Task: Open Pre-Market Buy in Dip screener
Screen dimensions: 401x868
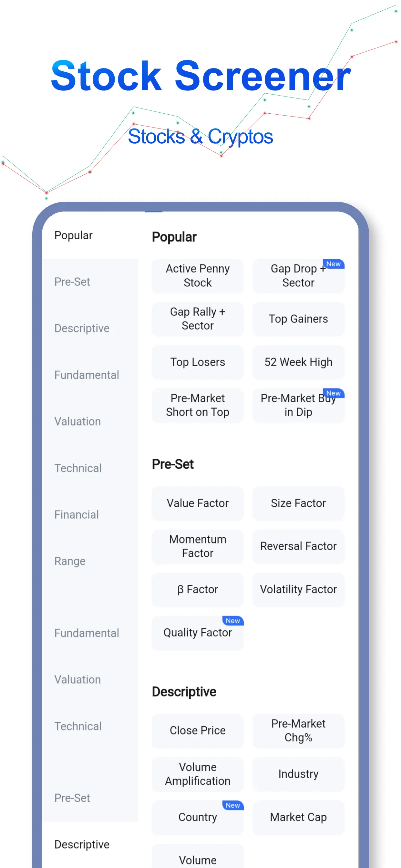Action: coord(298,405)
